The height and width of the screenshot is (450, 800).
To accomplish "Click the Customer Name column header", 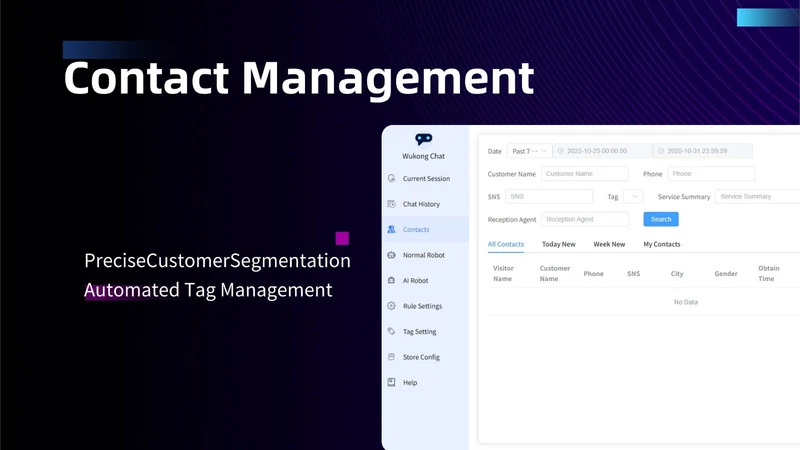I will tap(555, 273).
